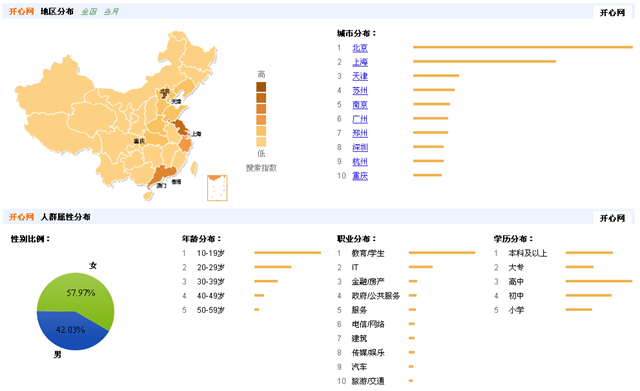Open the 北京 link in 城市分布 list
The image size is (640, 391).
click(360, 48)
